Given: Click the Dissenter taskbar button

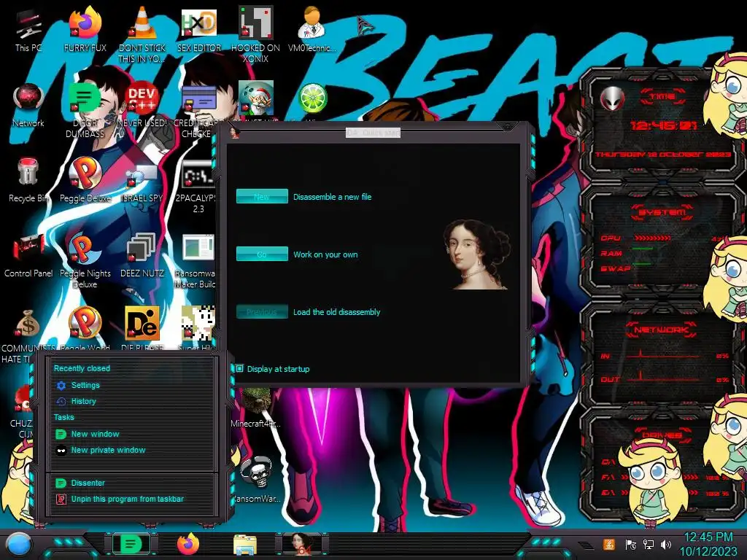Looking at the screenshot, I should click(x=131, y=544).
